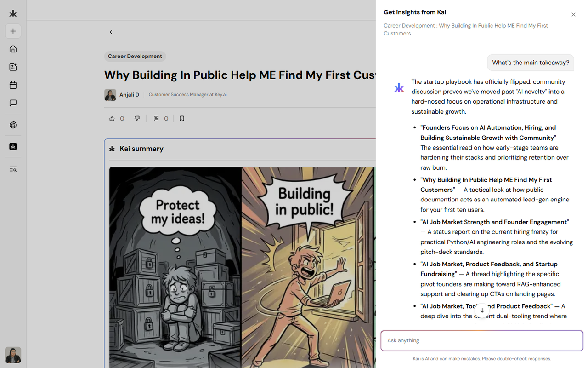Open Anjali D author profile picture
The image size is (588, 368).
110,95
